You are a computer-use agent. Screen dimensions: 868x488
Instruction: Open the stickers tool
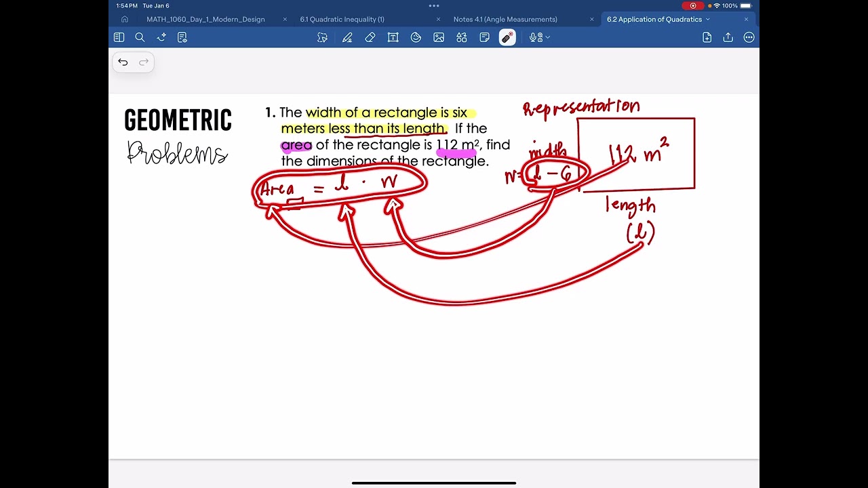pos(416,38)
